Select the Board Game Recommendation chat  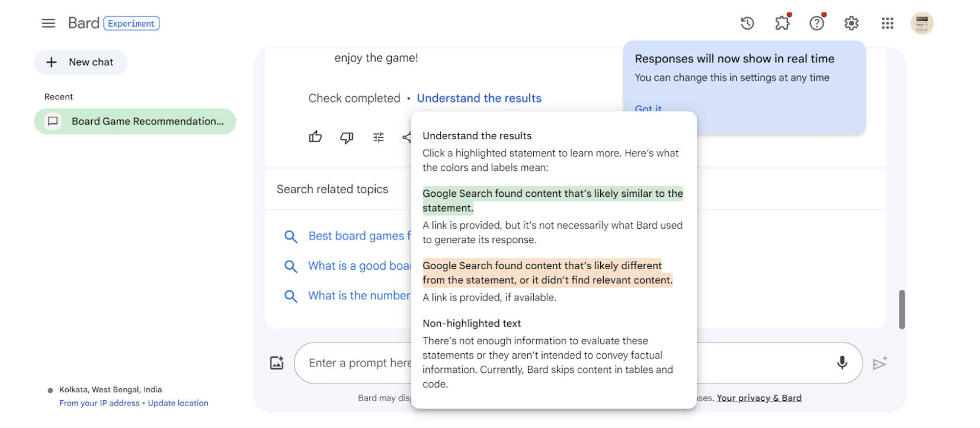point(135,121)
